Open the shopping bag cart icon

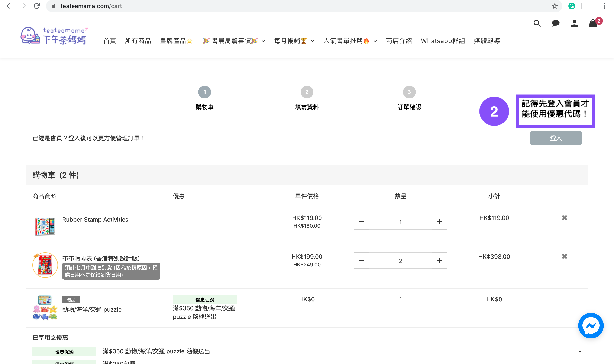(593, 23)
